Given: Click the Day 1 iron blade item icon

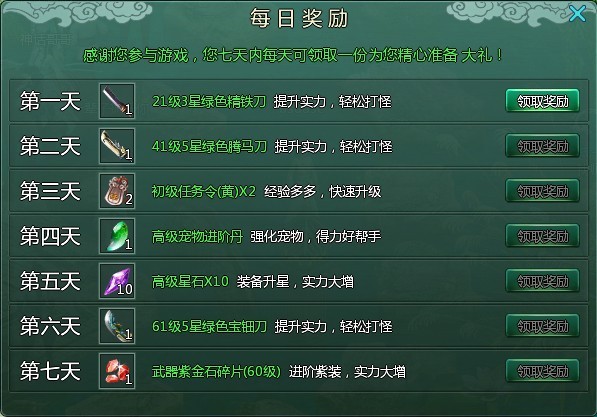Looking at the screenshot, I should tap(117, 101).
